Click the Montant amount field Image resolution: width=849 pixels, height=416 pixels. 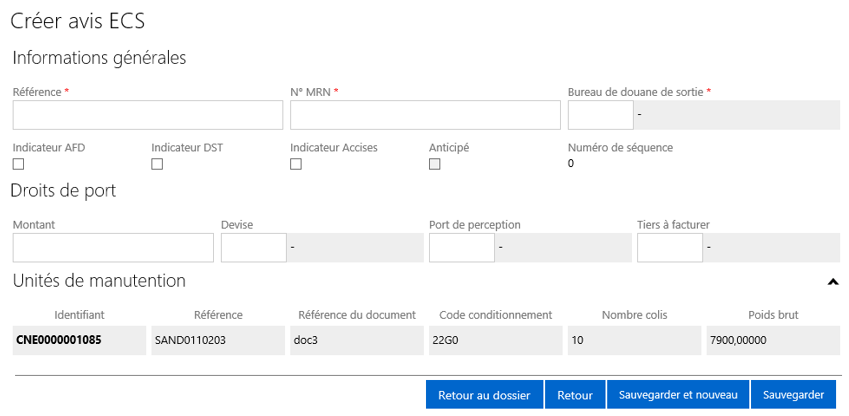[113, 248]
